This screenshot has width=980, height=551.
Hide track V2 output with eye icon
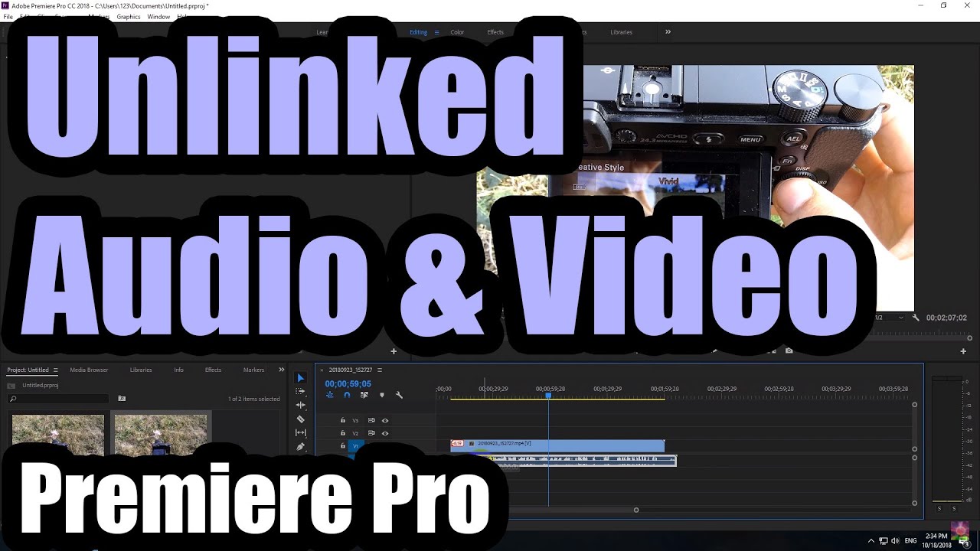click(385, 433)
